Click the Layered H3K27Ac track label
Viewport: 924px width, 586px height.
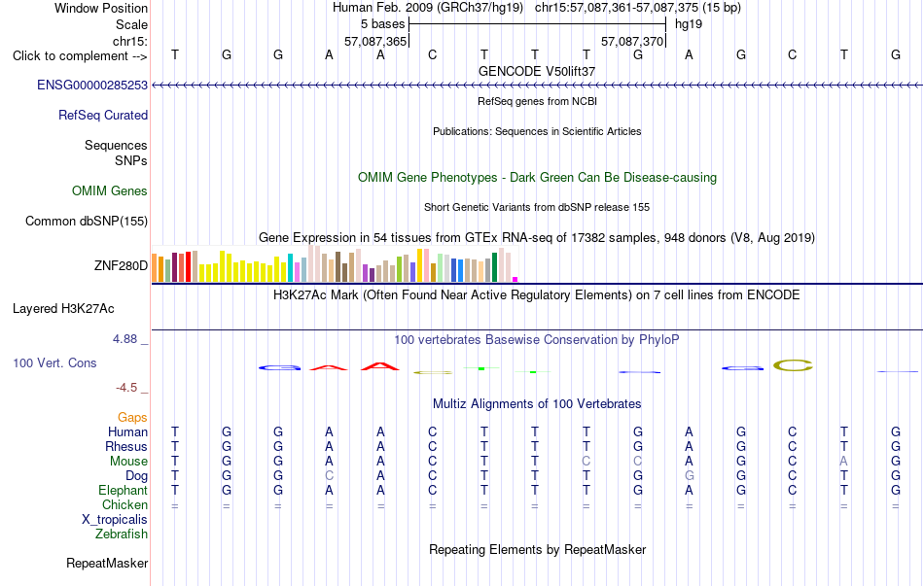(63, 309)
